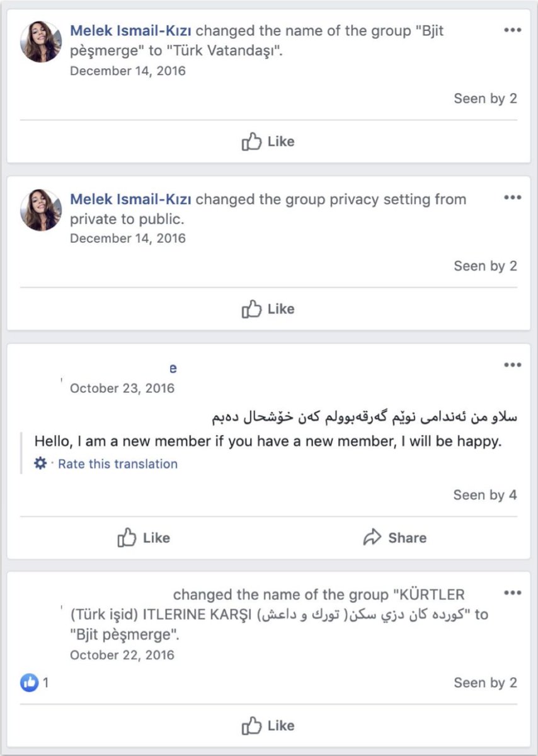The height and width of the screenshot is (756, 538).
Task: Open profile picture on group rename post
Action: [x=41, y=42]
